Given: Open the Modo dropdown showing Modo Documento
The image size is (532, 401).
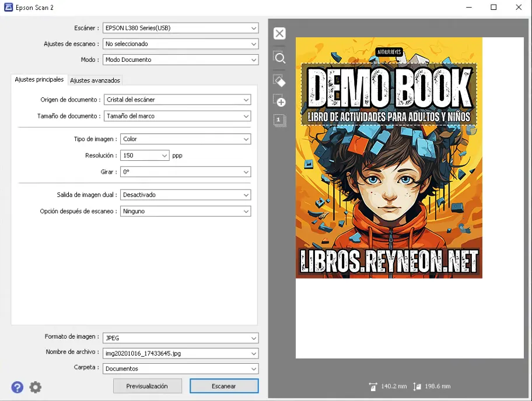Looking at the screenshot, I should coord(180,60).
